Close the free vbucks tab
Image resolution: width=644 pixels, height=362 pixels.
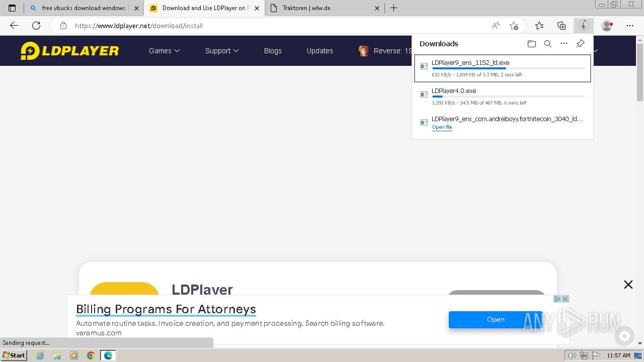136,8
